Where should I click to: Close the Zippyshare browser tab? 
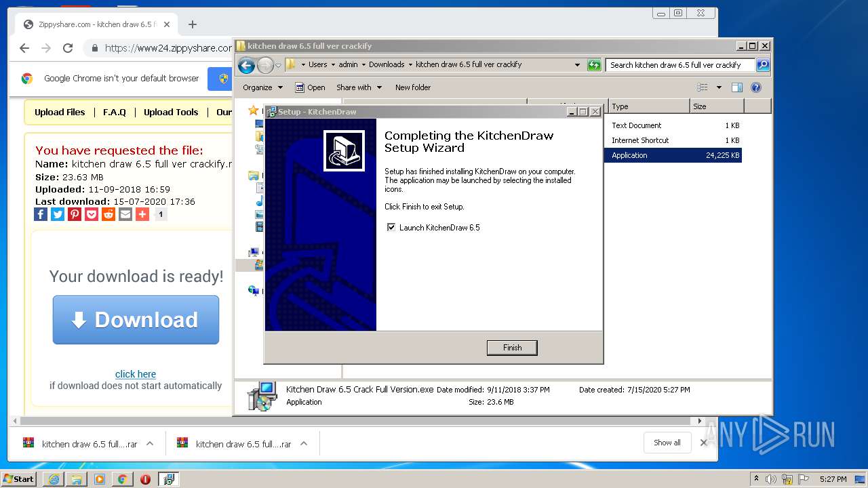pos(167,24)
